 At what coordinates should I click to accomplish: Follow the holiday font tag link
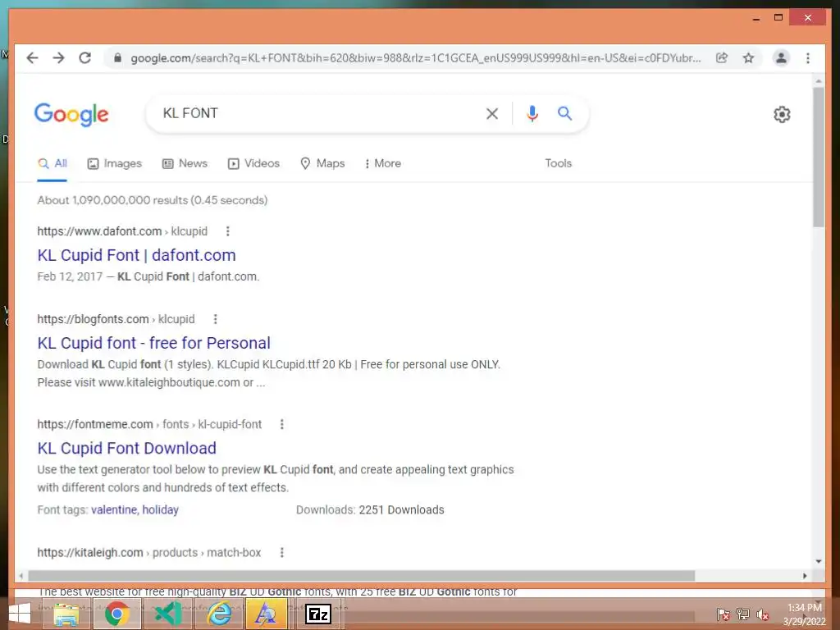[x=160, y=510]
